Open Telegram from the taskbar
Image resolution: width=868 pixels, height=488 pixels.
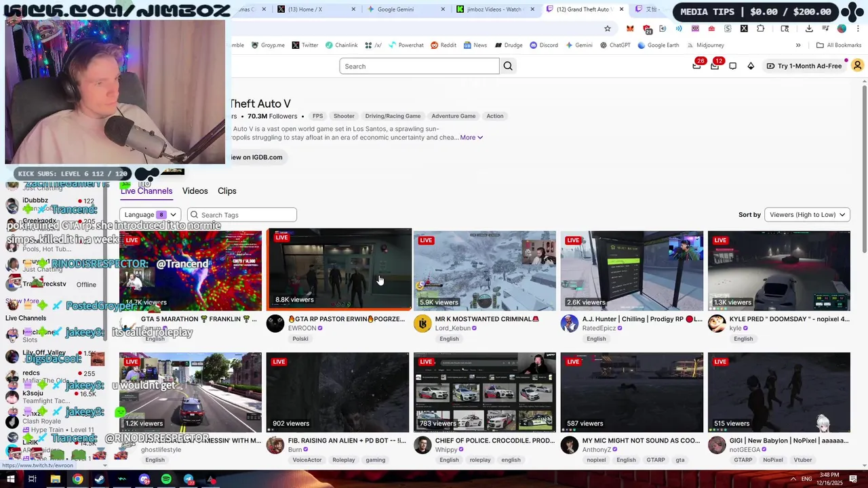pos(189,479)
